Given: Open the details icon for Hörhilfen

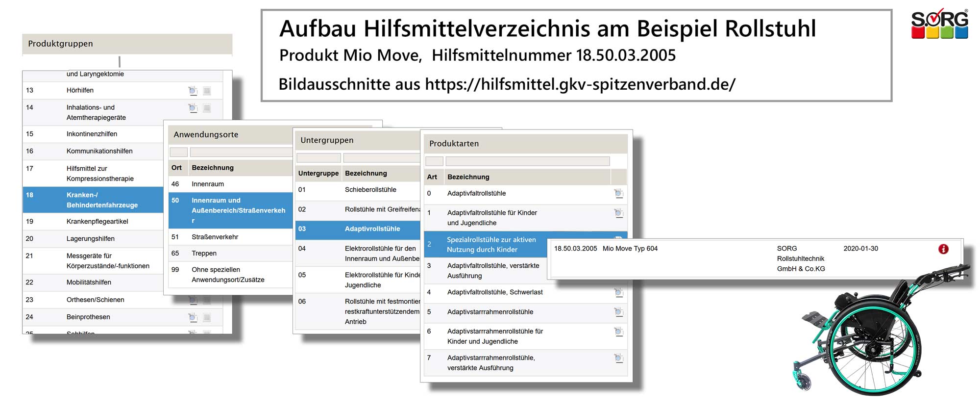Looking at the screenshot, I should point(193,91).
